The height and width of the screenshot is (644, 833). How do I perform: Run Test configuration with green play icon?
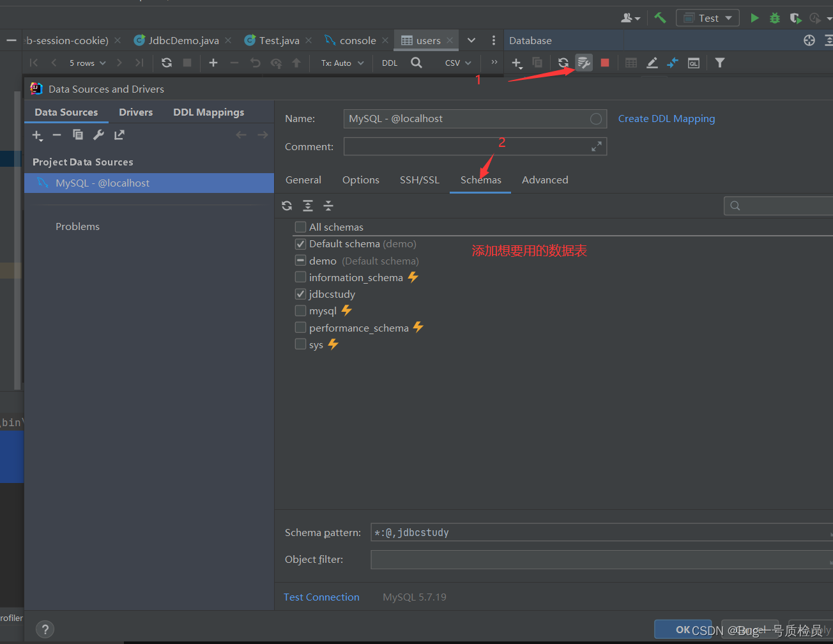pyautogui.click(x=754, y=18)
